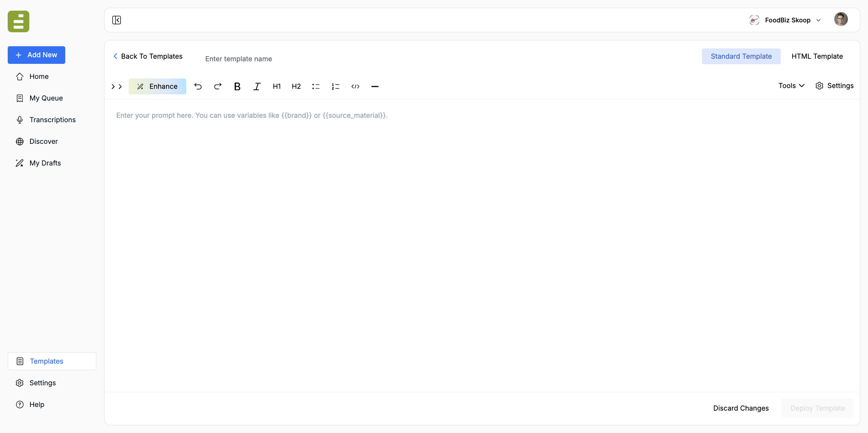
Task: Open Home in the sidebar
Action: tap(52, 76)
